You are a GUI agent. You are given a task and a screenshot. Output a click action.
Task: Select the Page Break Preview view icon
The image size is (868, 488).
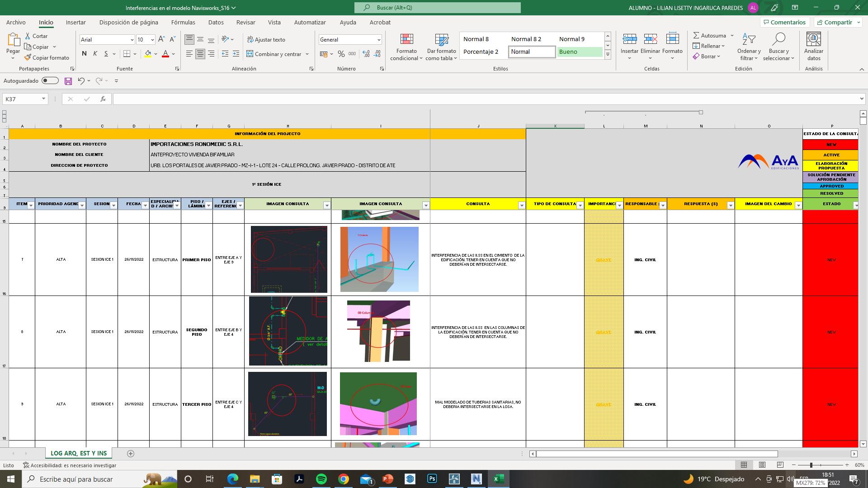click(780, 465)
